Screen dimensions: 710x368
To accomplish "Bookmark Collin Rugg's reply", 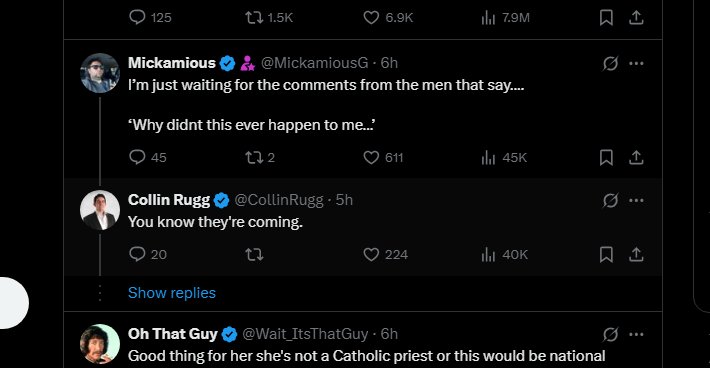I will point(606,254).
